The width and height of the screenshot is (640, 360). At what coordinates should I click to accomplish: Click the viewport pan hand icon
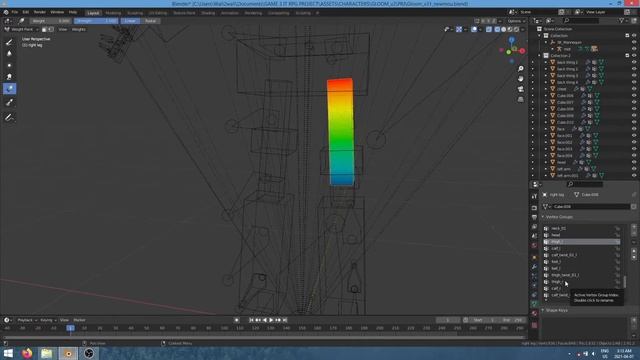coord(520,78)
